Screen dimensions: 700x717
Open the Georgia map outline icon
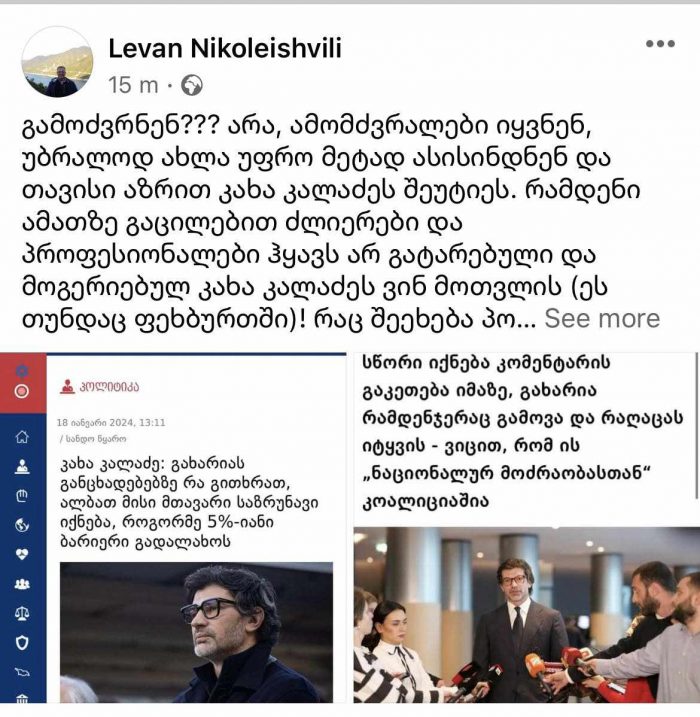pos(22,672)
